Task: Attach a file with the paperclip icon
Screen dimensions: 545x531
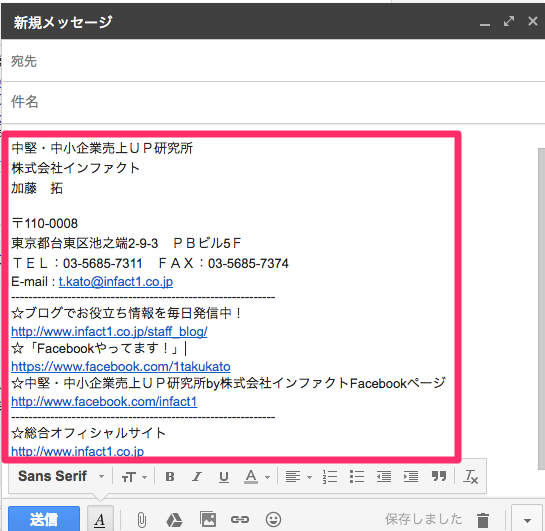Action: [x=142, y=520]
